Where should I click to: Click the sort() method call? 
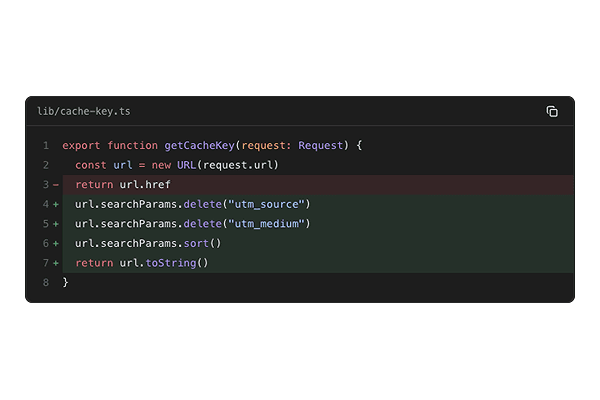tap(202, 243)
